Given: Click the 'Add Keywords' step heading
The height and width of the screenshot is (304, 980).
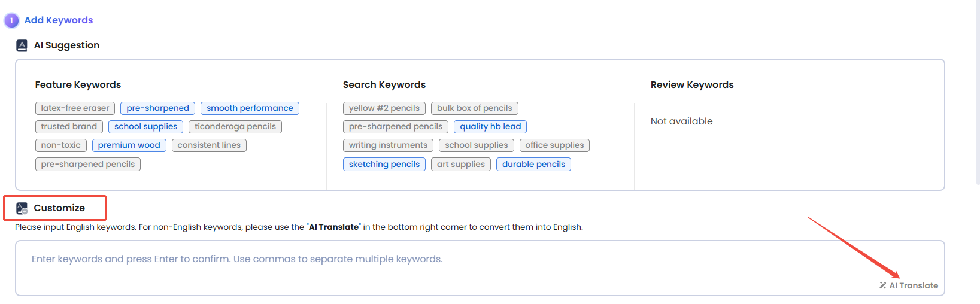Looking at the screenshot, I should (x=59, y=20).
